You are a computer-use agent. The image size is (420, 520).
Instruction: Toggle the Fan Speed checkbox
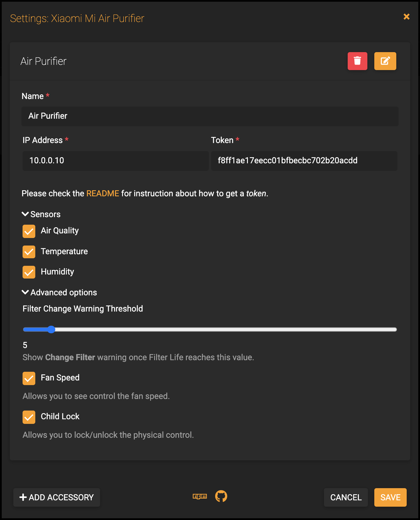(29, 378)
